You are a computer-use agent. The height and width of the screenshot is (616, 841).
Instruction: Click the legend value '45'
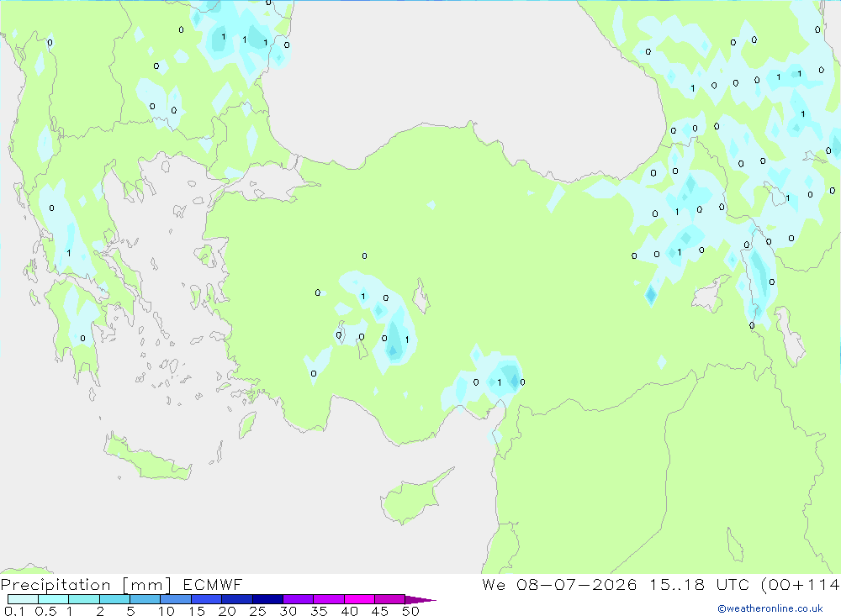click(x=380, y=611)
